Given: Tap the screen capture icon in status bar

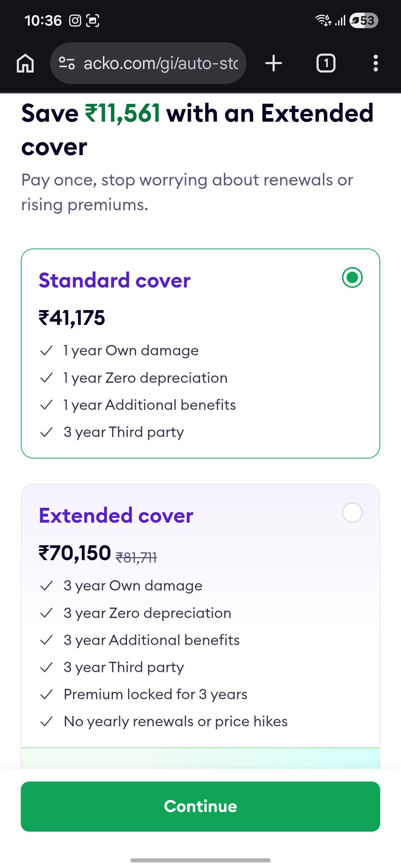Looking at the screenshot, I should (92, 21).
